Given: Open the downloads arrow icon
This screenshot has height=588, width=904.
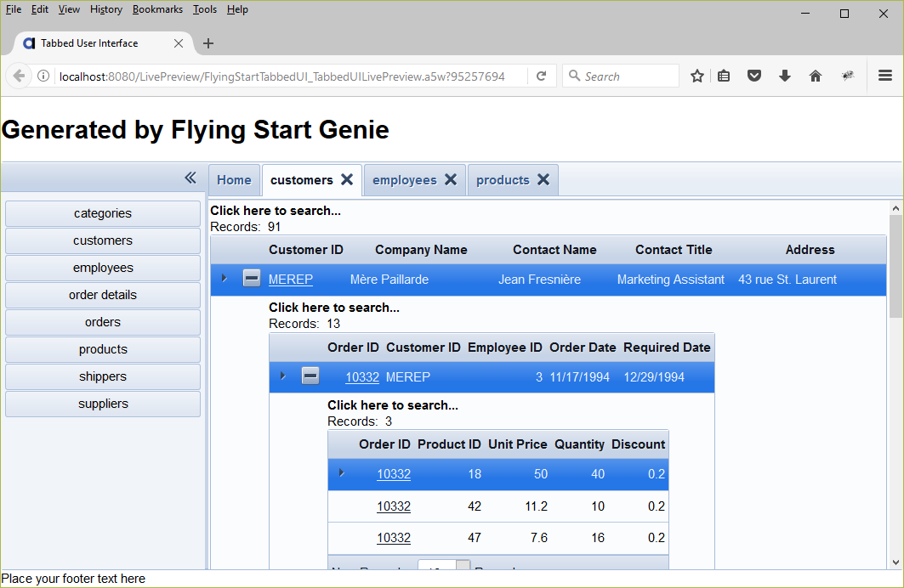Looking at the screenshot, I should click(x=785, y=76).
